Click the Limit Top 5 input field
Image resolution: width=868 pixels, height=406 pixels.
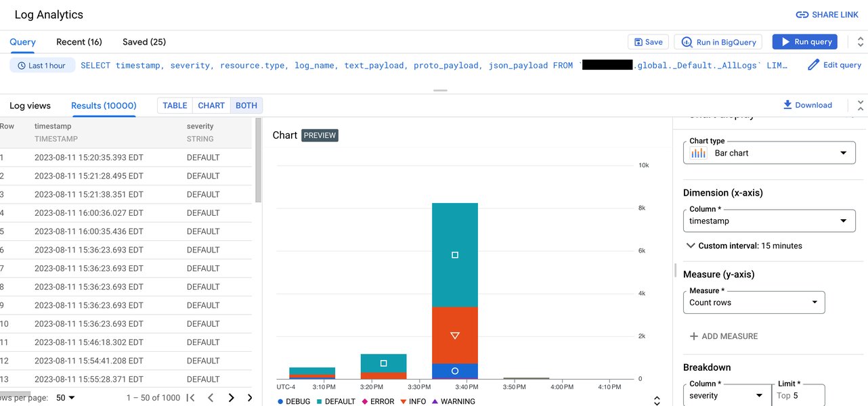coord(798,395)
